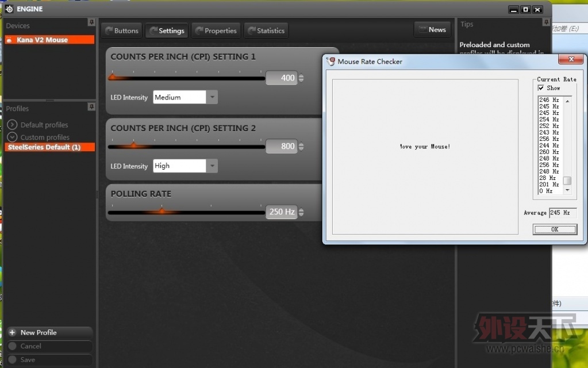Click scroll down arrow in rate list
588x368 pixels.
[x=568, y=190]
